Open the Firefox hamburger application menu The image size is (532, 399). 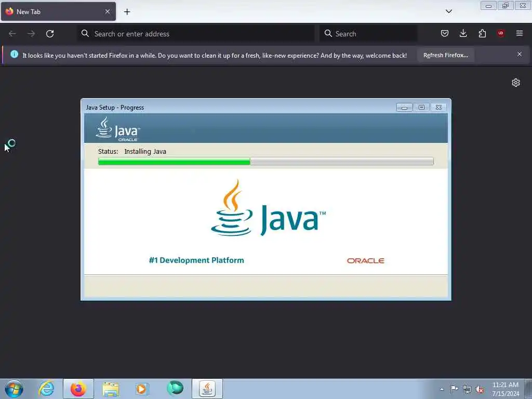520,33
